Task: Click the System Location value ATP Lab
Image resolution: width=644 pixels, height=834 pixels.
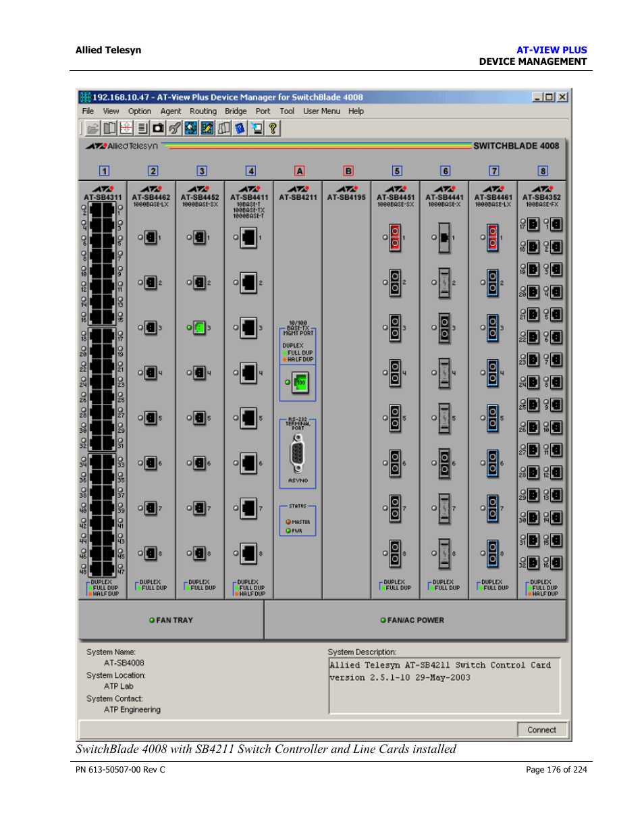Action: 119,686
